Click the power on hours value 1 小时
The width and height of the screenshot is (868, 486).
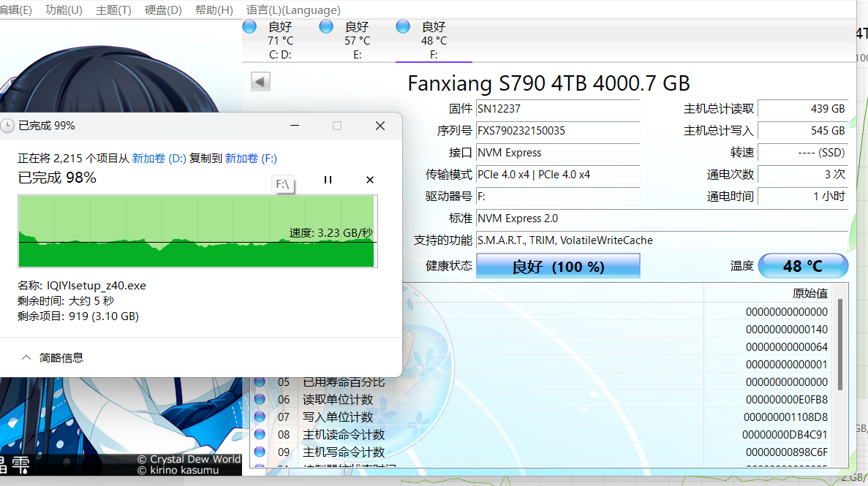(803, 197)
